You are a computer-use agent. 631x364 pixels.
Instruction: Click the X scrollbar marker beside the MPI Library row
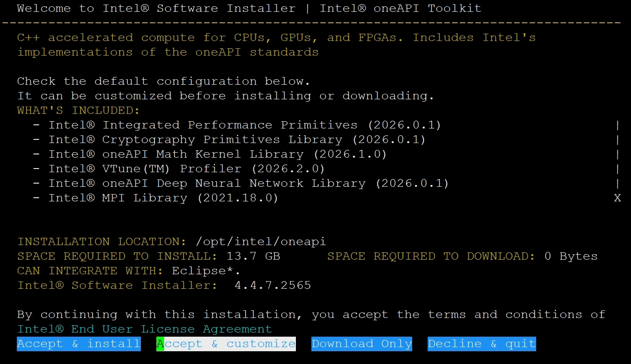coord(617,198)
